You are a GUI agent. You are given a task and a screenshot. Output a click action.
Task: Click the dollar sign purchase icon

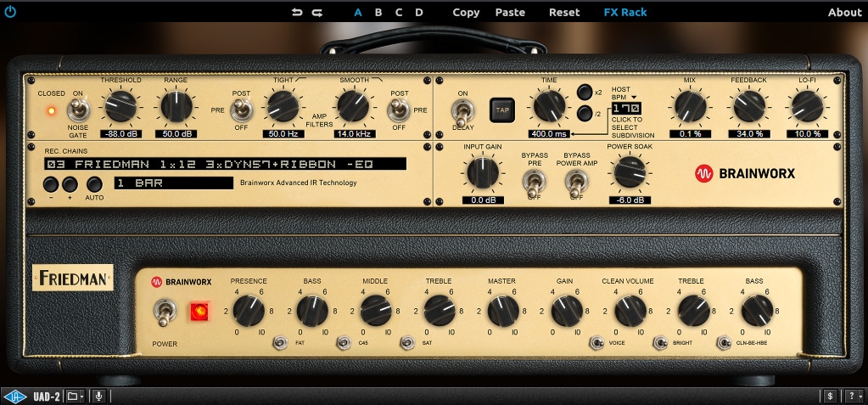(x=829, y=397)
